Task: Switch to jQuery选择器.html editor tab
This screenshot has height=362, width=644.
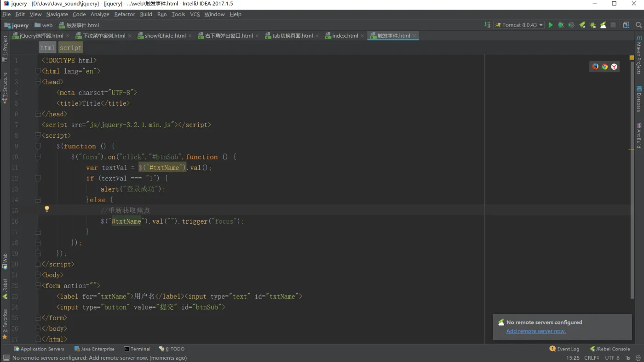Action: pos(41,36)
